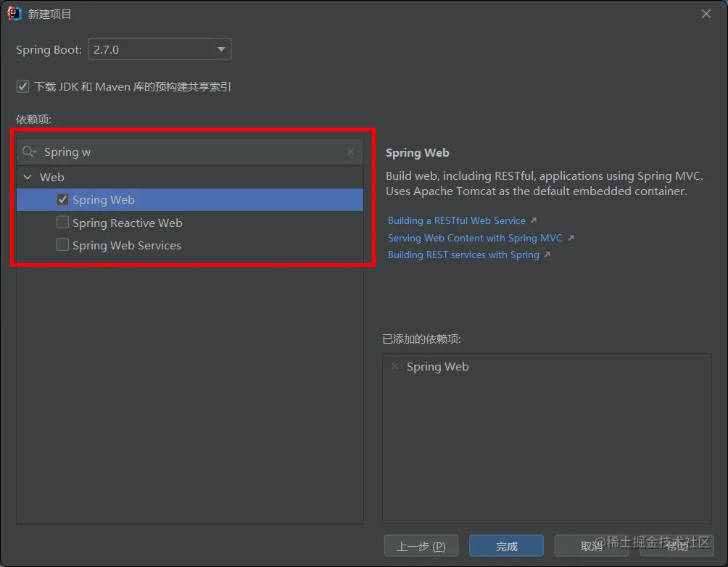Check the Spring Reactive Web dependency
728x567 pixels.
click(62, 223)
